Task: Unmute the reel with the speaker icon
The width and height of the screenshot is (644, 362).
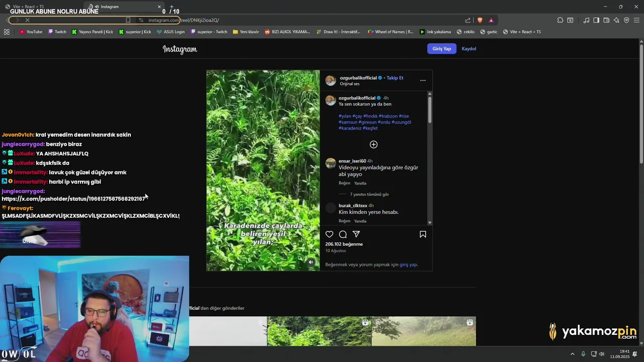Action: [311, 262]
